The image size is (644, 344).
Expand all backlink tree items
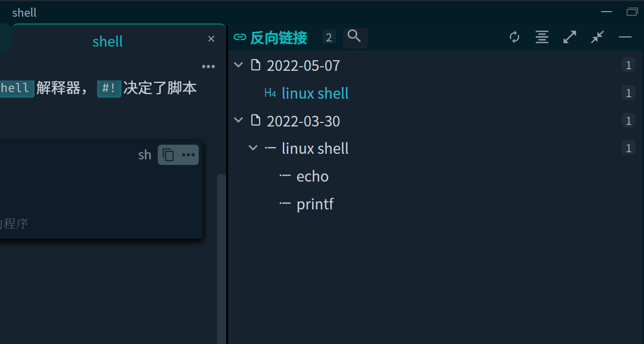point(570,37)
